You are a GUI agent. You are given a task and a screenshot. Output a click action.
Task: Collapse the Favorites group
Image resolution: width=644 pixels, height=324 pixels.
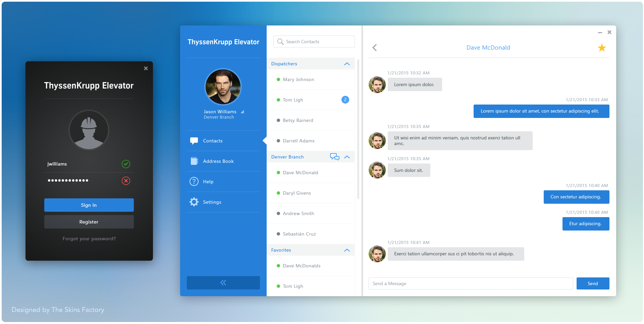click(347, 250)
